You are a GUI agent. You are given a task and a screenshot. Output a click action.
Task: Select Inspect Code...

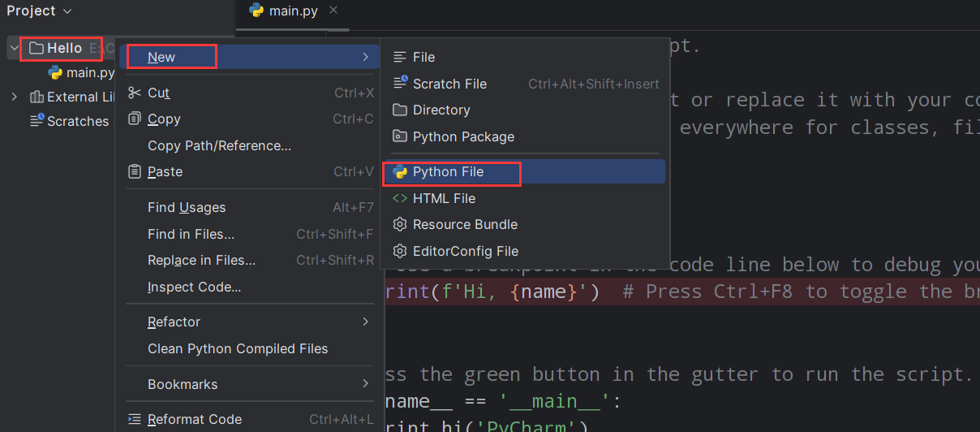(x=250, y=287)
